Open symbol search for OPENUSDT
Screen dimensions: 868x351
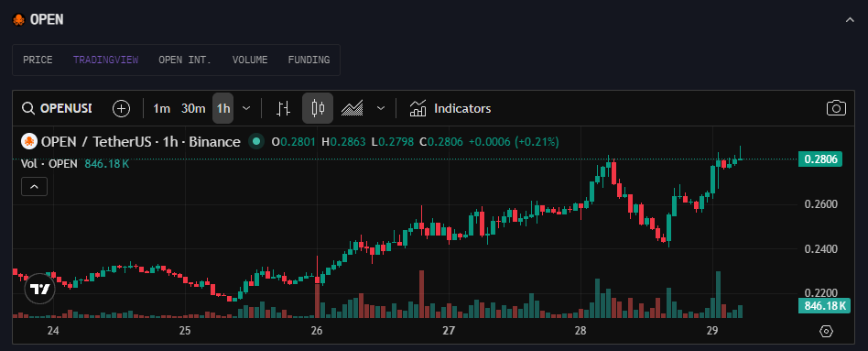point(57,108)
